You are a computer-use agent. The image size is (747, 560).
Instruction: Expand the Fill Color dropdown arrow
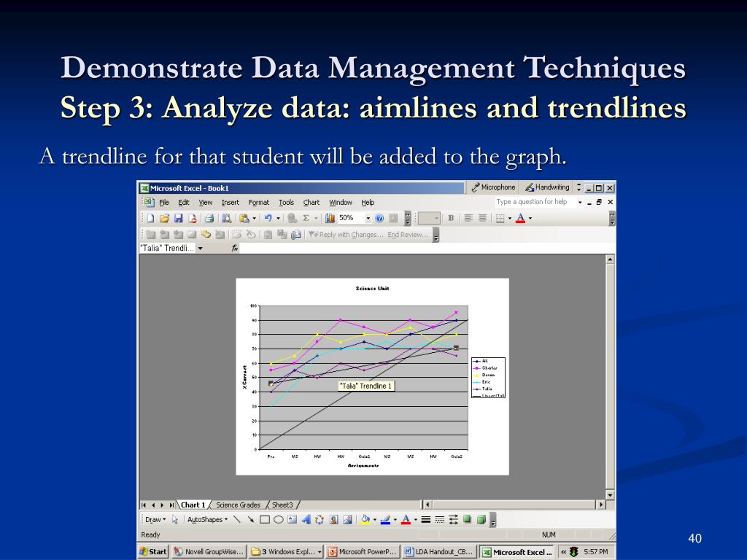click(x=375, y=519)
